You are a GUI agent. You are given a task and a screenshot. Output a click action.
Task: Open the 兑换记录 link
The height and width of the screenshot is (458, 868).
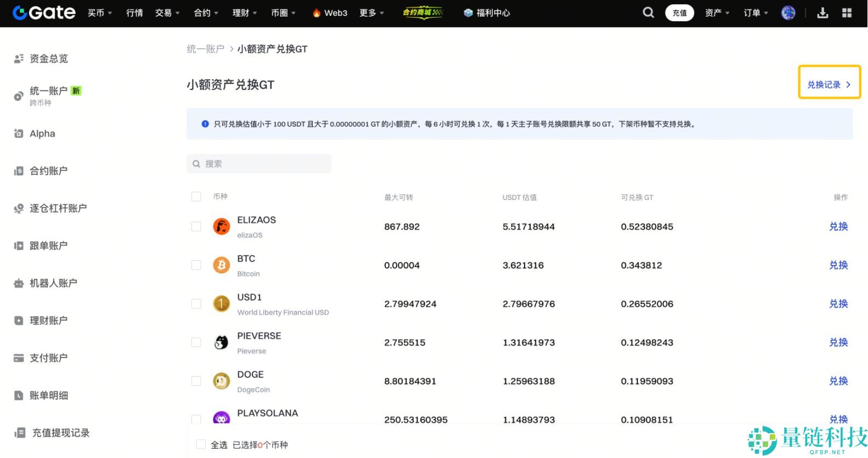(829, 85)
